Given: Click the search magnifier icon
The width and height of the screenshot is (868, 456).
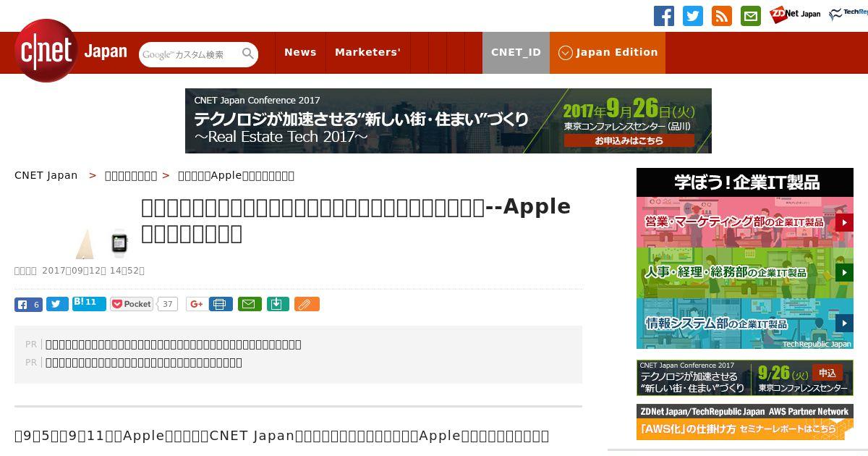Looking at the screenshot, I should tap(248, 54).
